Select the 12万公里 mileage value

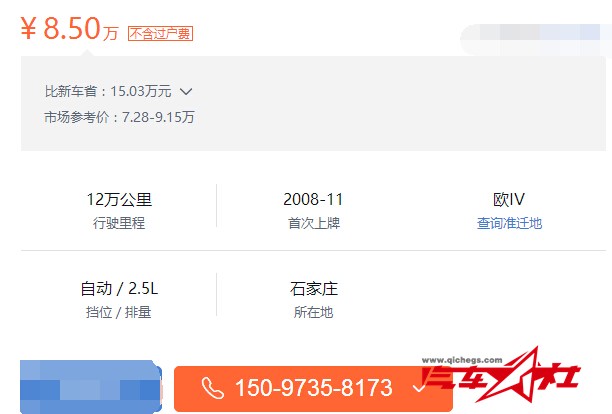119,200
